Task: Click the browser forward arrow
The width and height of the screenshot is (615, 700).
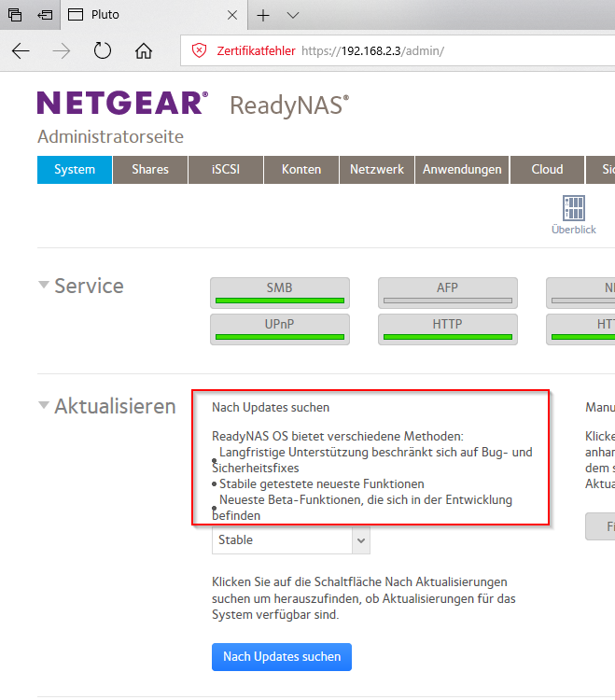Action: (x=62, y=51)
